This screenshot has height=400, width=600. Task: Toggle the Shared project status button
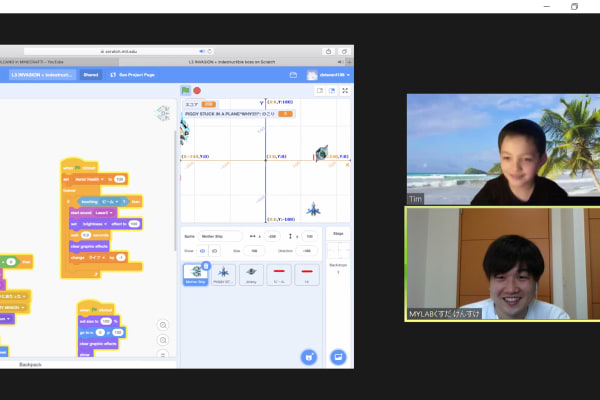pyautogui.click(x=91, y=75)
